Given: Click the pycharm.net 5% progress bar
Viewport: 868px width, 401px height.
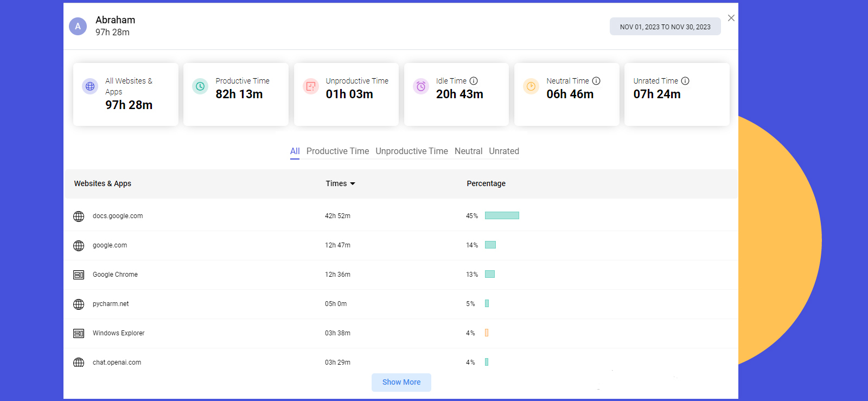Looking at the screenshot, I should pyautogui.click(x=487, y=303).
